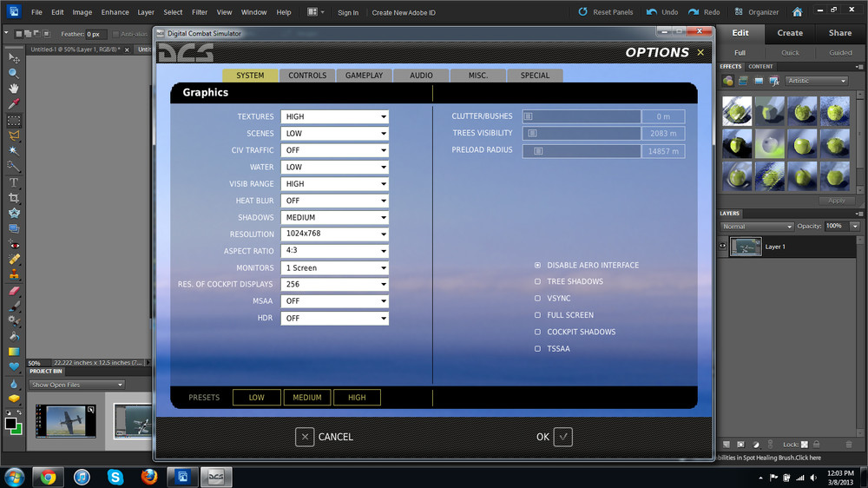Open the layer blend mode Normal dropdown

click(757, 227)
